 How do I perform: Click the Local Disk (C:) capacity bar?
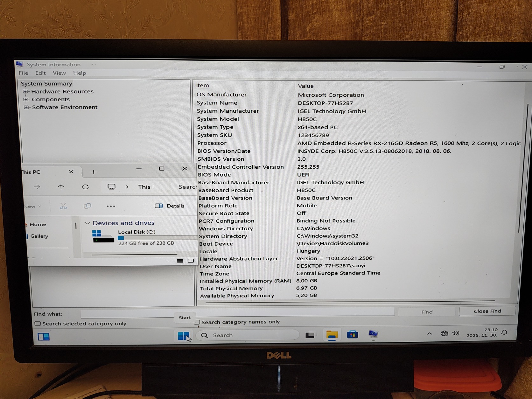point(157,238)
